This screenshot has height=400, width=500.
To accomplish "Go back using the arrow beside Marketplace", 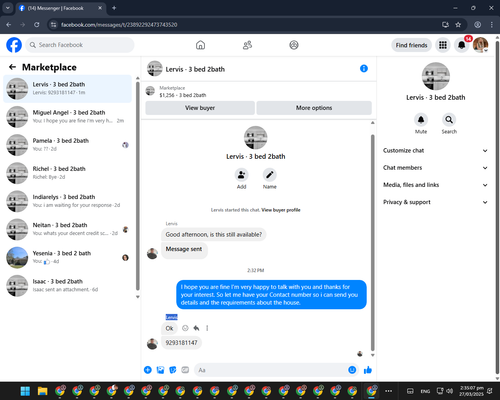I will [12, 67].
